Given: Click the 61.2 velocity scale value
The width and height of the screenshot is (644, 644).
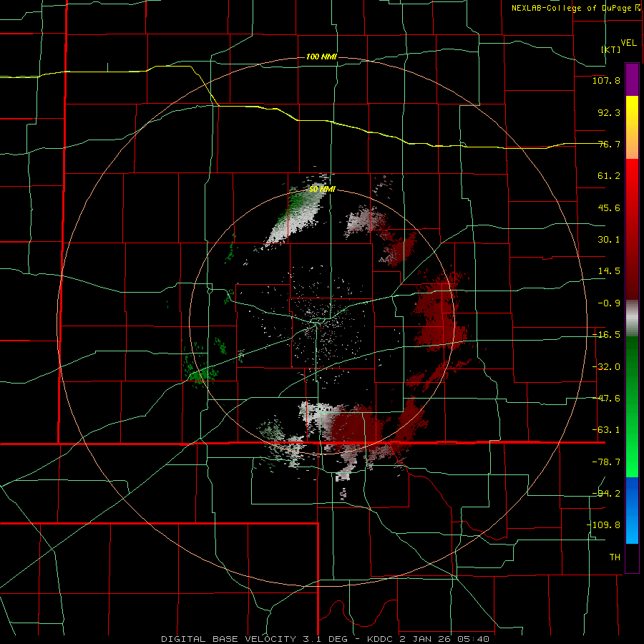Looking at the screenshot, I should (609, 176).
